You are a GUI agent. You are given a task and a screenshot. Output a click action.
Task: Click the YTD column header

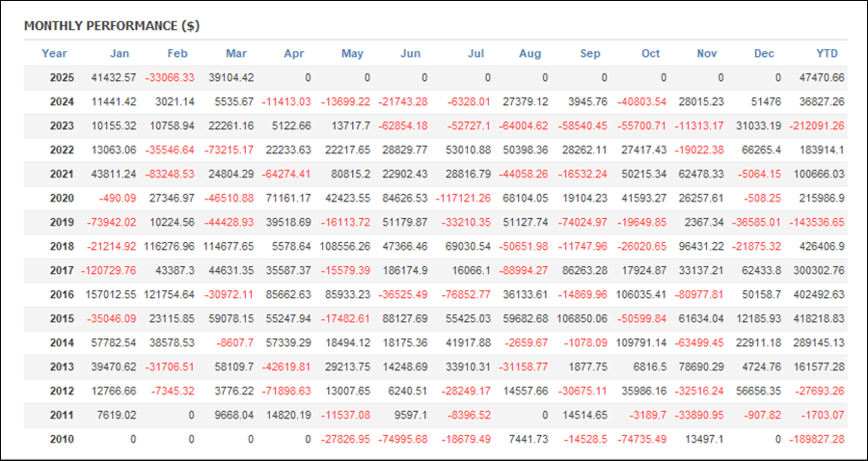coord(827,54)
